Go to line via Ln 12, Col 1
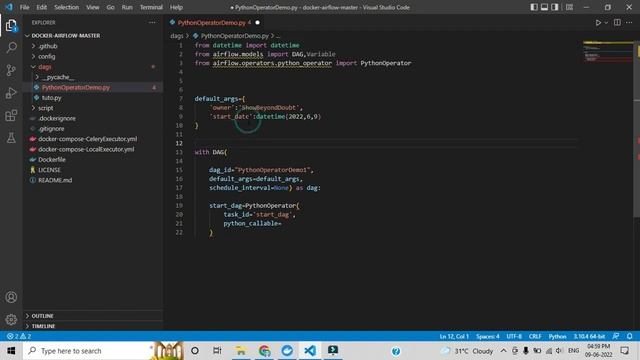The height and width of the screenshot is (360, 640). point(454,336)
